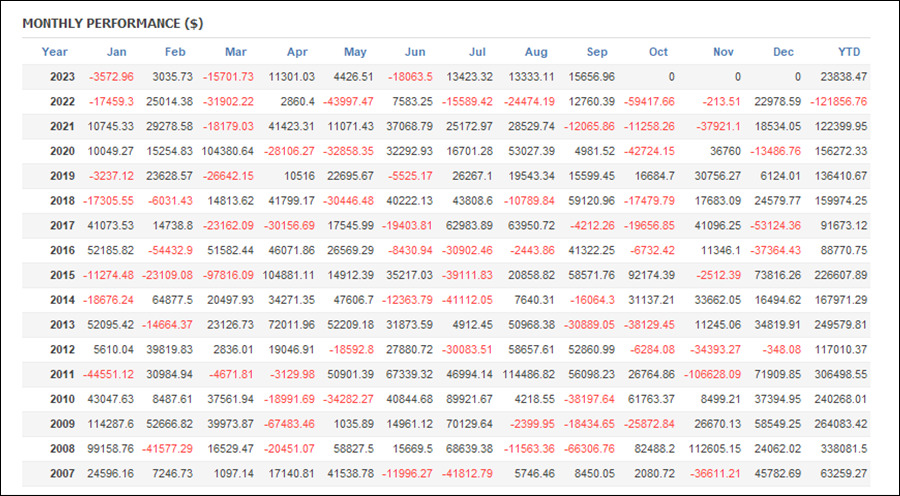This screenshot has height=496, width=900.
Task: Click the Year column header
Action: [x=55, y=52]
